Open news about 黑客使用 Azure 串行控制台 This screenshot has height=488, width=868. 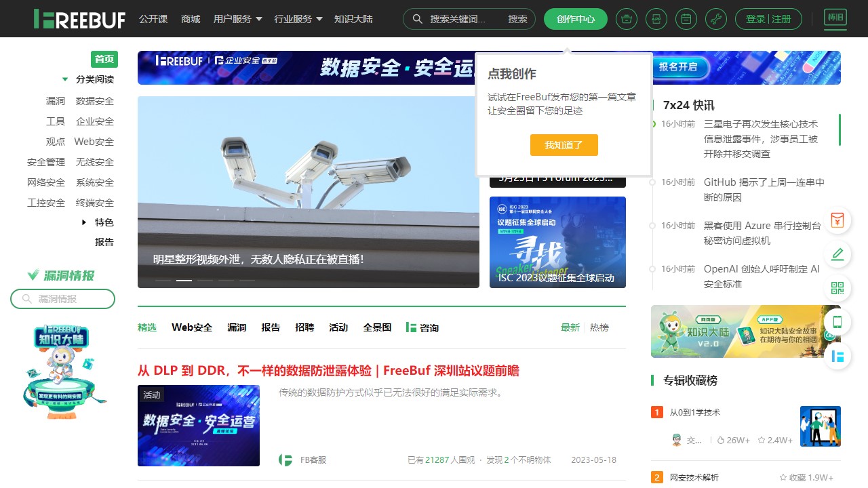click(762, 233)
